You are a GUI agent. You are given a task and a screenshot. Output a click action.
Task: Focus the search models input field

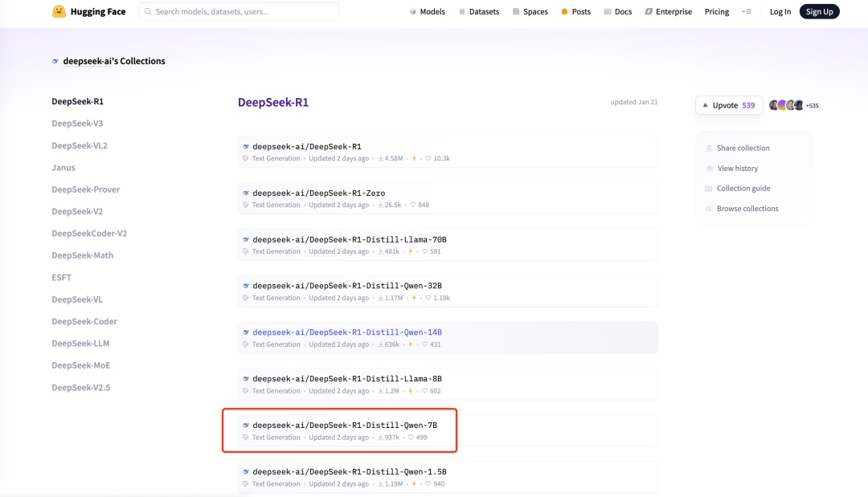[240, 11]
